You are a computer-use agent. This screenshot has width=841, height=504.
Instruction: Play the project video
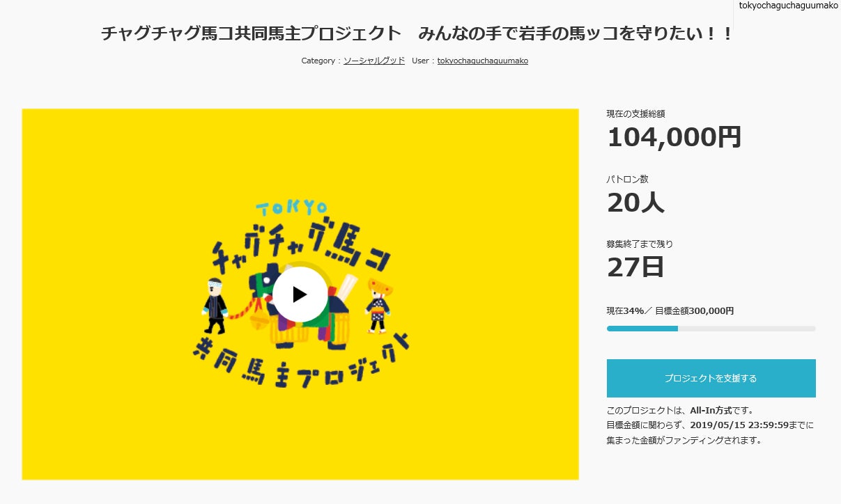click(300, 294)
